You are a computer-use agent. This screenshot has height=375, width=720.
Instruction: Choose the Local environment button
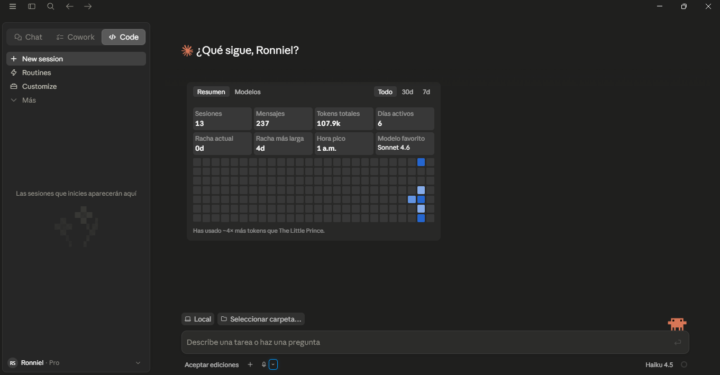pyautogui.click(x=198, y=319)
